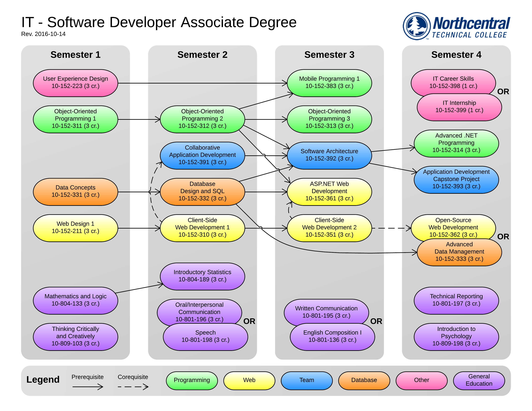Click the Mobile Programming 1 course node
532x411 pixels.
tap(329, 83)
